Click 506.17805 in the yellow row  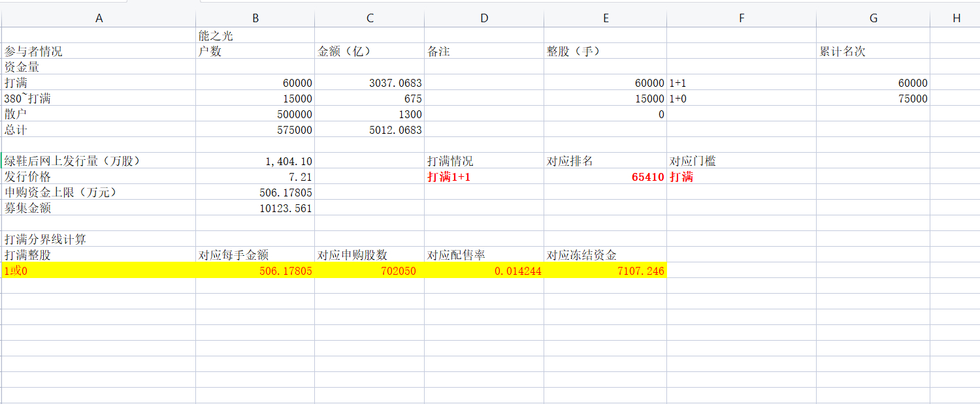(255, 271)
